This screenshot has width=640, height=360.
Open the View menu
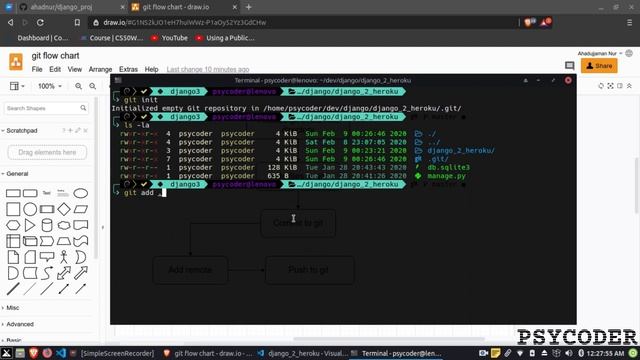point(75,69)
